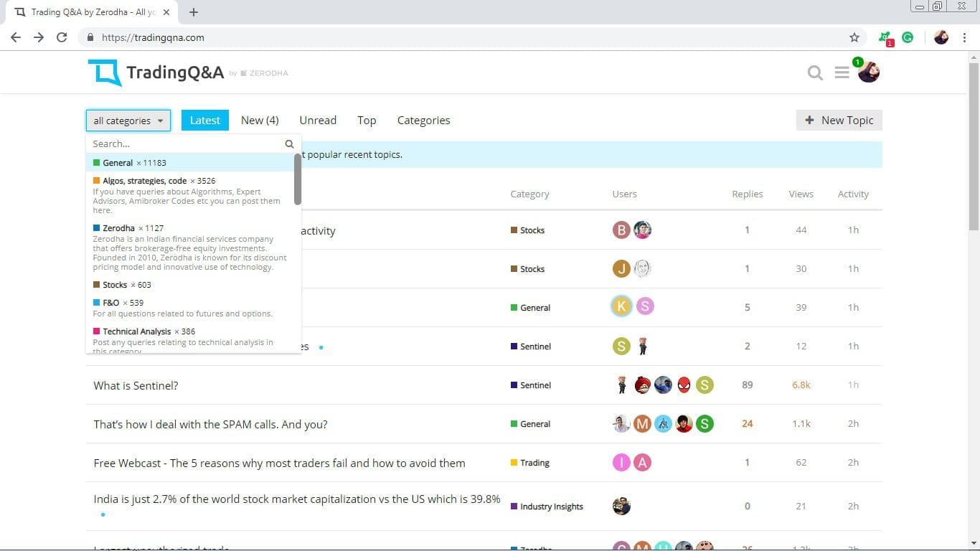
Task: Open Chrome three-dot menu
Action: point(966,37)
